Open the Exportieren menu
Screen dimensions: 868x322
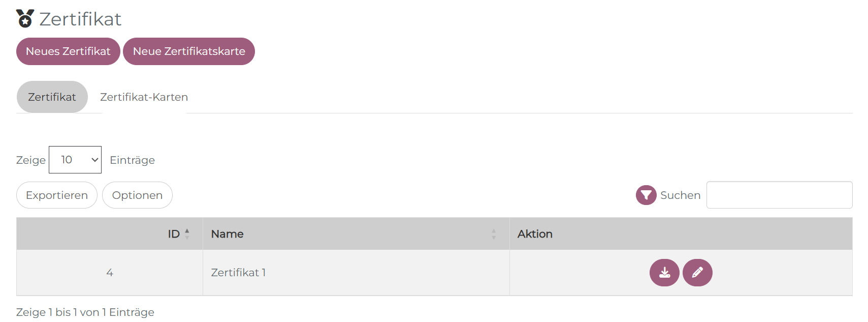point(57,195)
